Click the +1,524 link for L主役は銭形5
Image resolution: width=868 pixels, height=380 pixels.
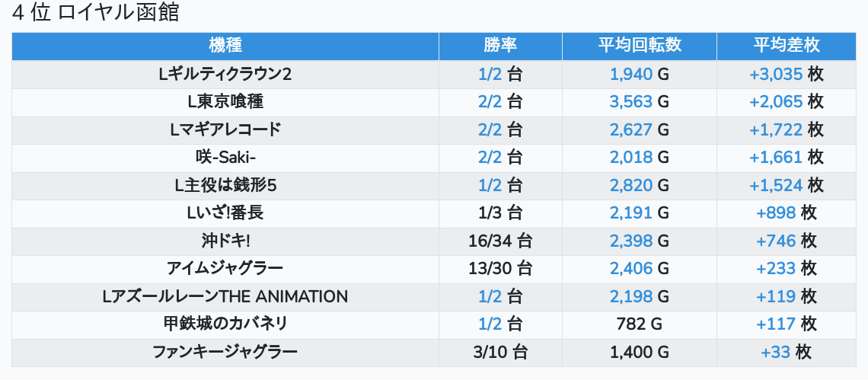point(776,185)
